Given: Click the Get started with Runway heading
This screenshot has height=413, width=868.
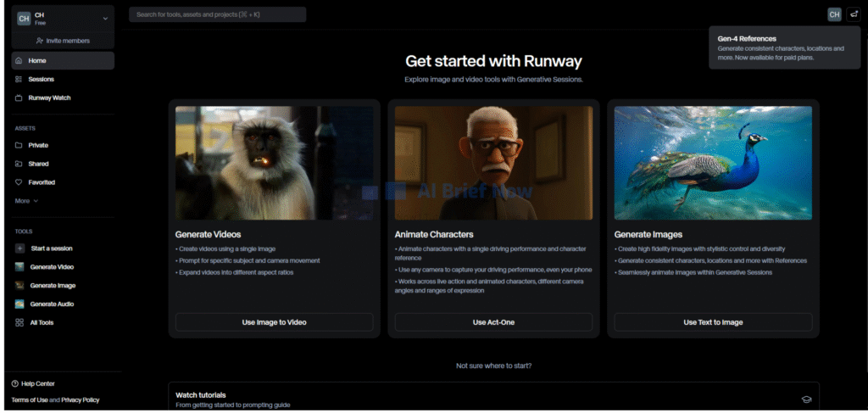Looking at the screenshot, I should [493, 61].
